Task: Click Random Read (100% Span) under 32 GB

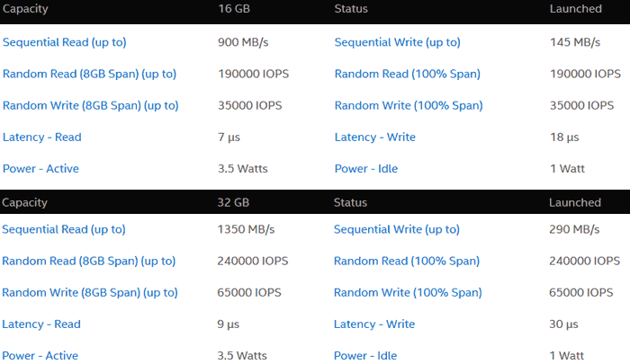Action: (x=407, y=262)
